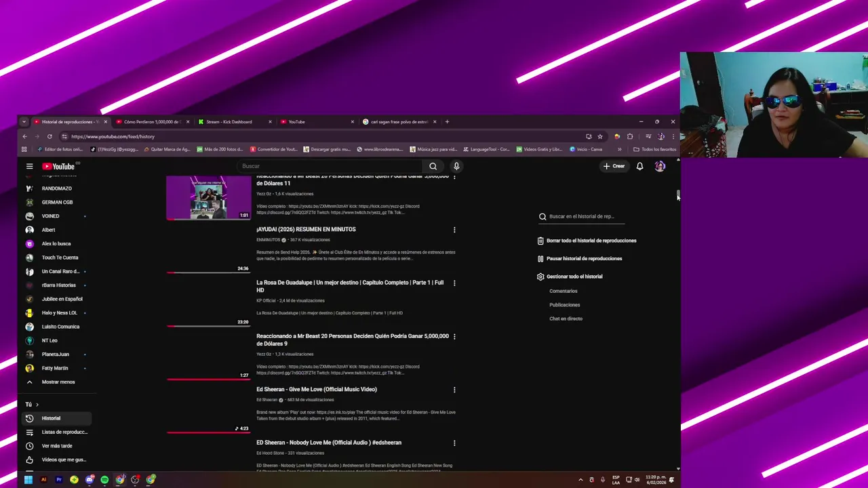The width and height of the screenshot is (868, 488).
Task: Show more bookmarks overflow chevron
Action: click(619, 149)
